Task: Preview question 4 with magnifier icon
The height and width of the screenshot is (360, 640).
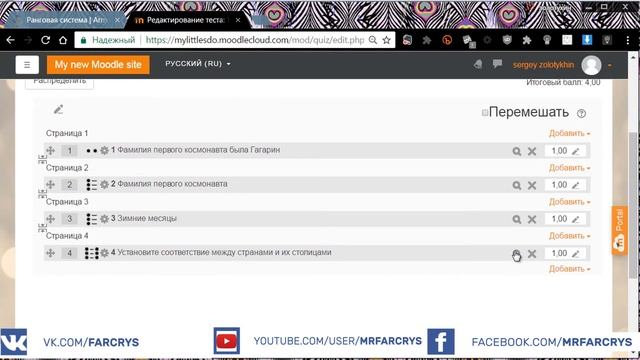Action: (517, 254)
